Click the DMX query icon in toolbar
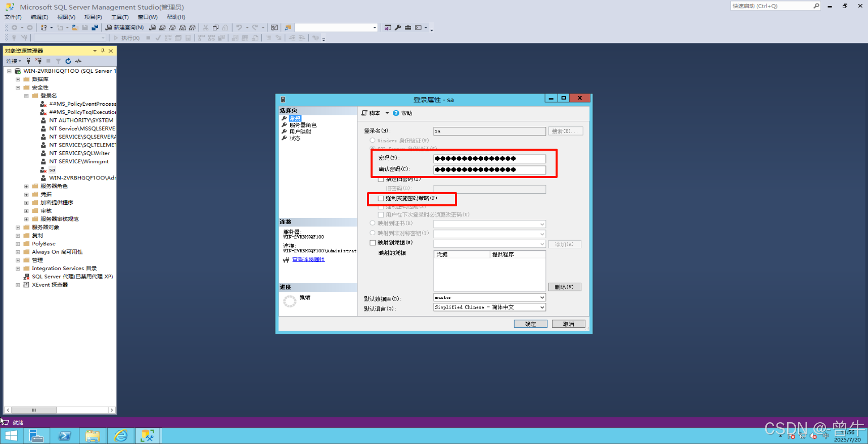 (172, 27)
